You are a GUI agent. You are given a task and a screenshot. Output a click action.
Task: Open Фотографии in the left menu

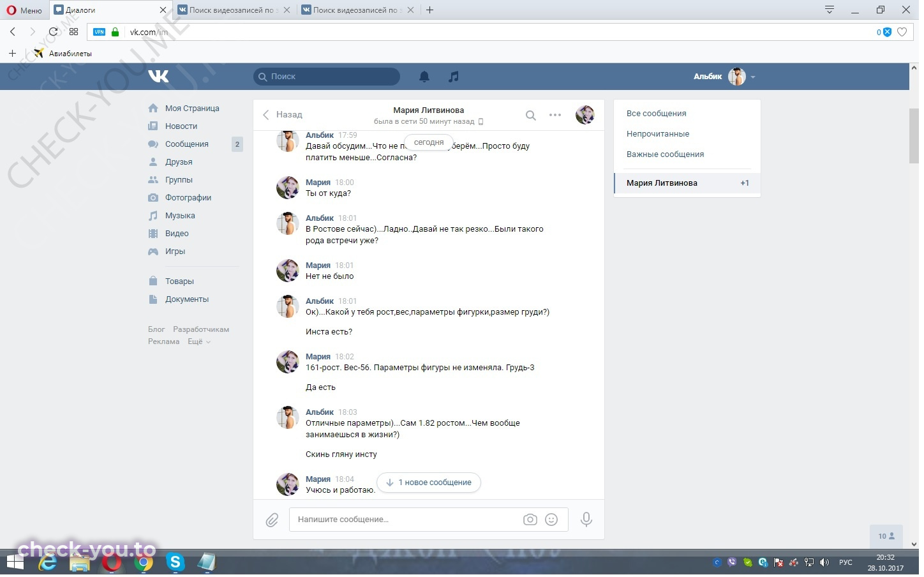tap(188, 198)
